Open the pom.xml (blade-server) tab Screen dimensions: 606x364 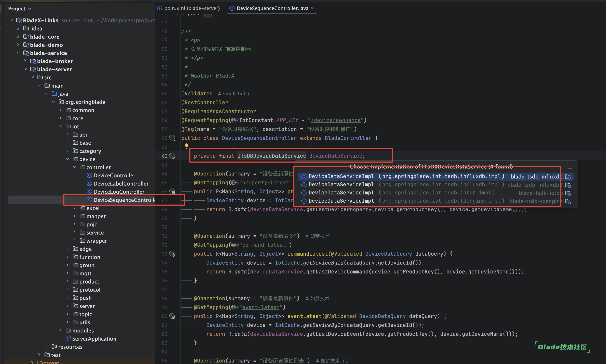click(x=188, y=8)
